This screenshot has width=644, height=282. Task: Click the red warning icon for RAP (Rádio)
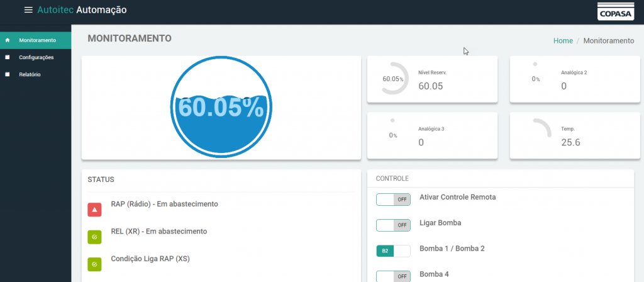[94, 210]
